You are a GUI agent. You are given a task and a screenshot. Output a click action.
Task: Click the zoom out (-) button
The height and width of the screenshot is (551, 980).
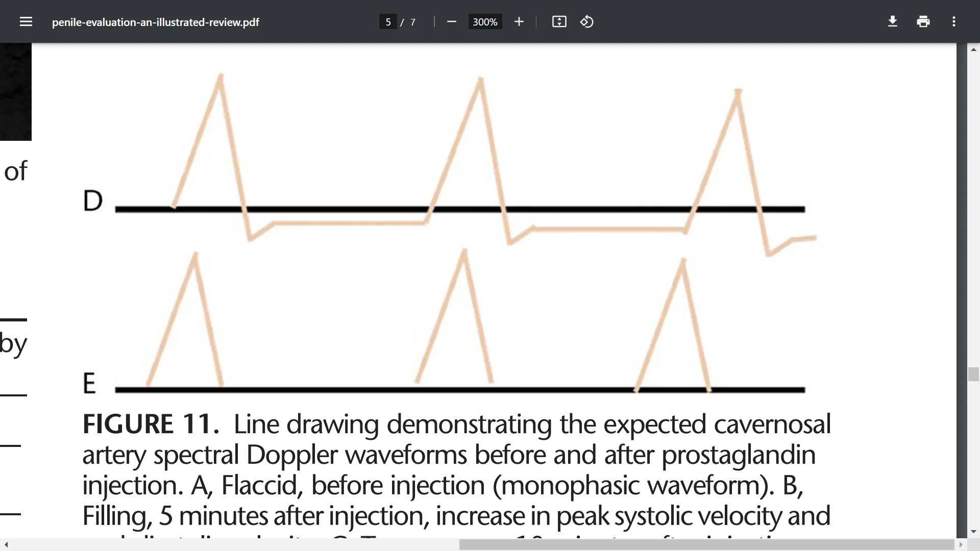pos(452,21)
